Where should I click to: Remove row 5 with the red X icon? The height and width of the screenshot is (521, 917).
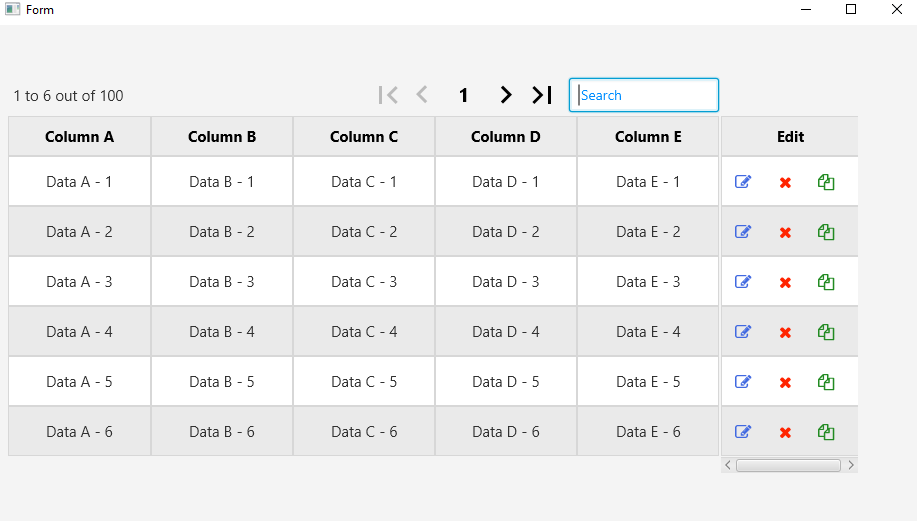tap(785, 382)
